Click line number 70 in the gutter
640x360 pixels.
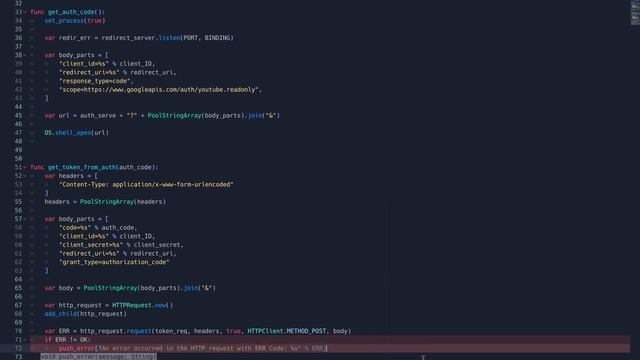point(18,331)
